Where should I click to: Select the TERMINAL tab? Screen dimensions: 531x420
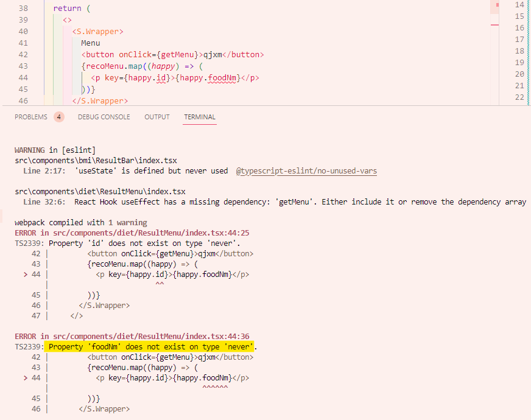pos(200,117)
